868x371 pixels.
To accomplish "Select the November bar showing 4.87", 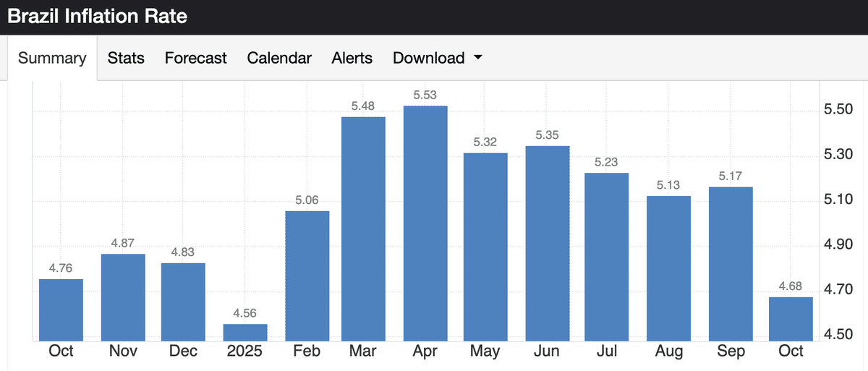I will point(123,297).
